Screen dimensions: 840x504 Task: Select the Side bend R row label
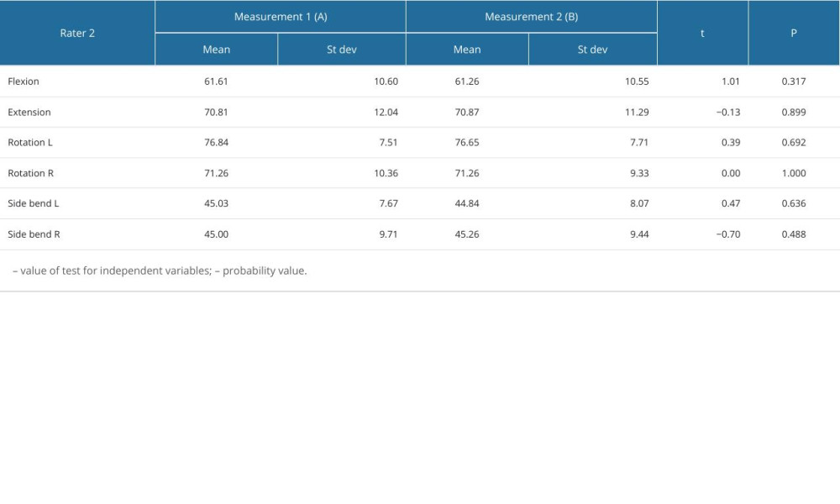34,234
